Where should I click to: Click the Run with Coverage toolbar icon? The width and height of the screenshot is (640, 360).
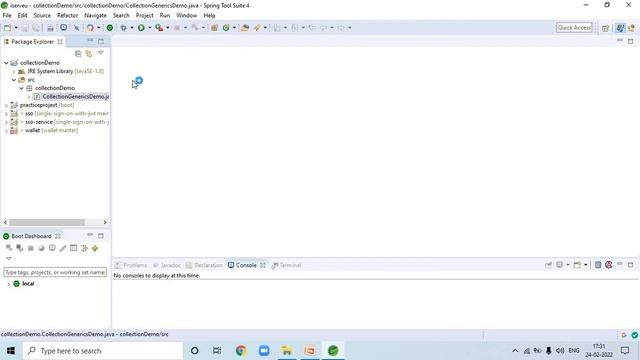[159, 28]
